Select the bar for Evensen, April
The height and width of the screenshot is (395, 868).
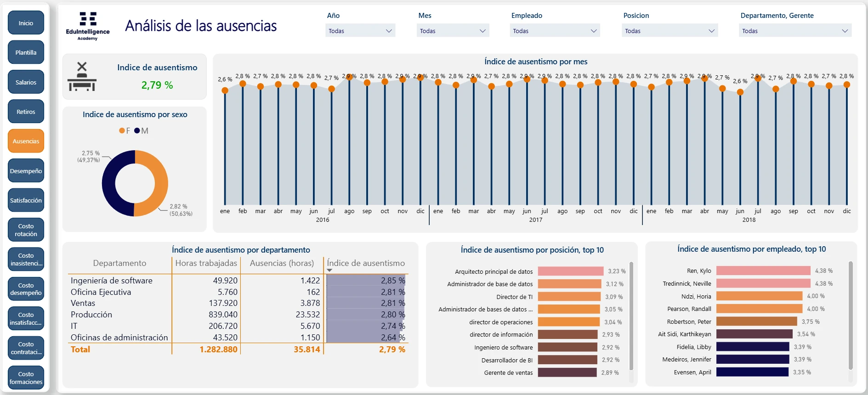[752, 372]
